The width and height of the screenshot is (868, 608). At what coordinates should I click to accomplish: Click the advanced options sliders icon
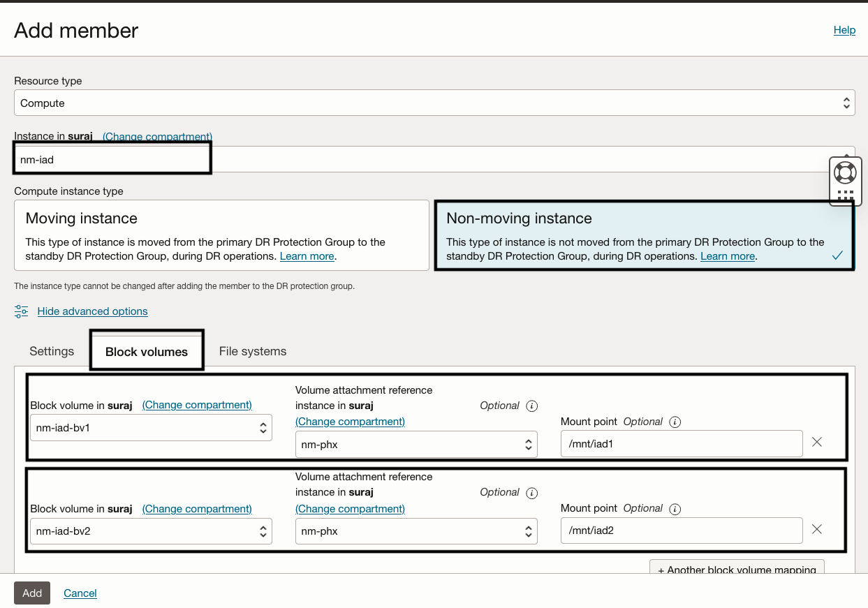[x=22, y=311]
